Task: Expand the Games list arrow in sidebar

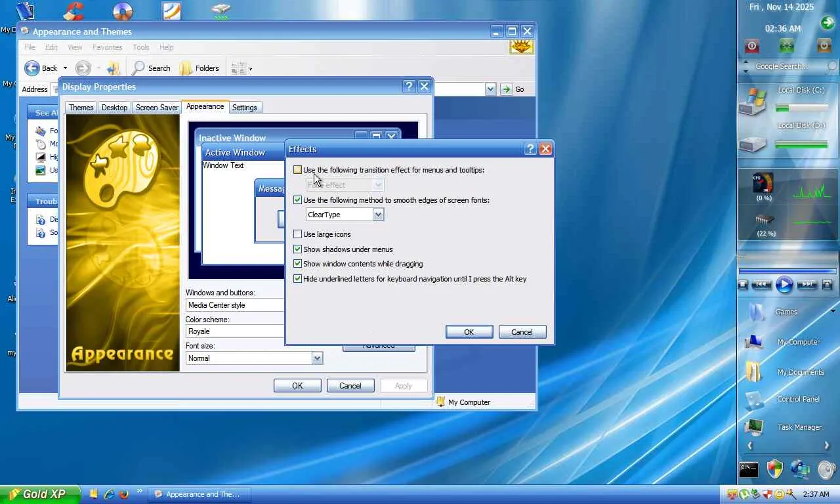Action: (x=833, y=311)
